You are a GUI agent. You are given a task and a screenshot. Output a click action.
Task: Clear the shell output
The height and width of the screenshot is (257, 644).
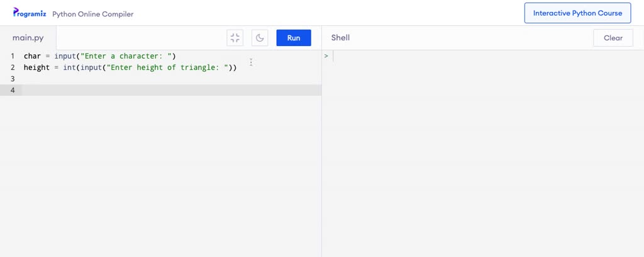[613, 38]
